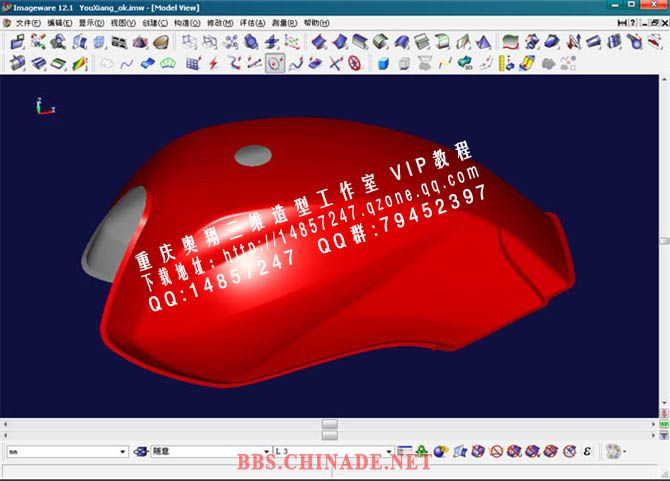Click the epsilon symbol button
Viewport: 670px width, 481px height.
pyautogui.click(x=587, y=452)
